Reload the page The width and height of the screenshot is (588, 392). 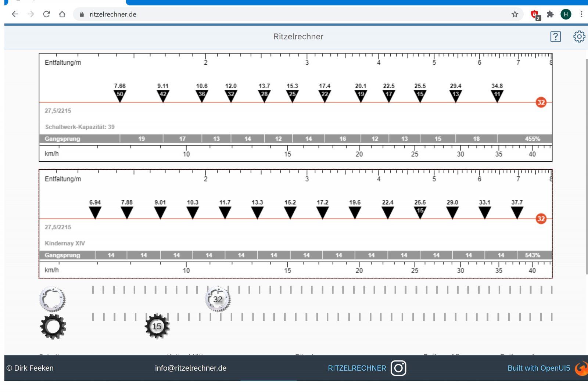pyautogui.click(x=46, y=14)
